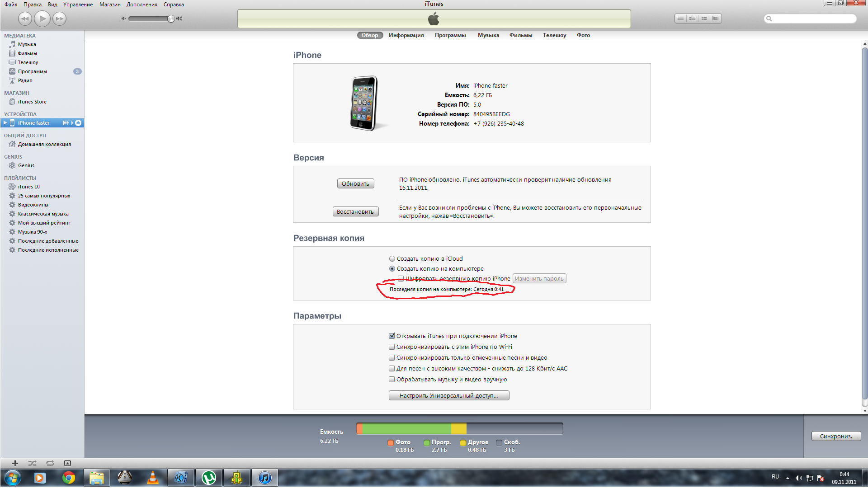This screenshot has width=868, height=488.
Task: Open the Справка menu
Action: click(x=174, y=5)
